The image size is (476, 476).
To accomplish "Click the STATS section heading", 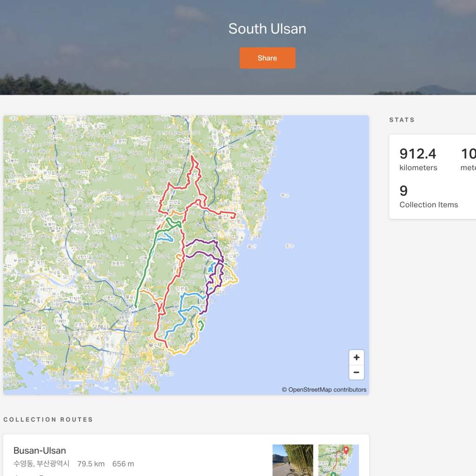I will (x=402, y=120).
